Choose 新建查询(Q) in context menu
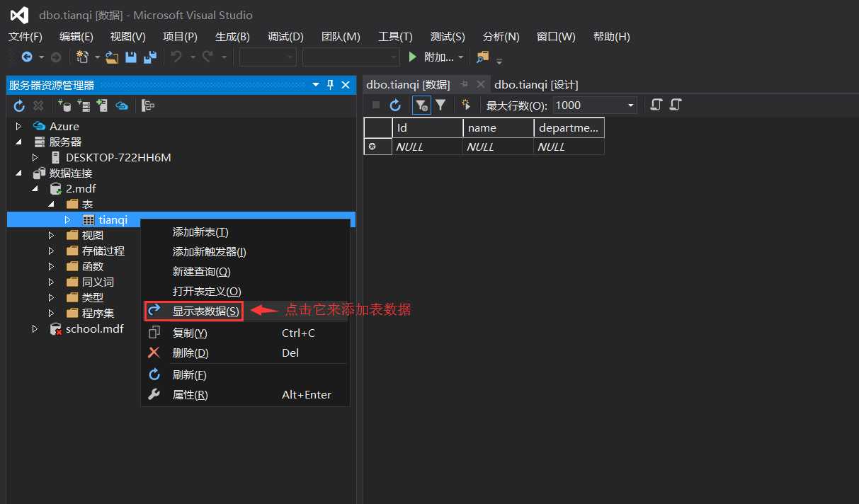 [245, 272]
